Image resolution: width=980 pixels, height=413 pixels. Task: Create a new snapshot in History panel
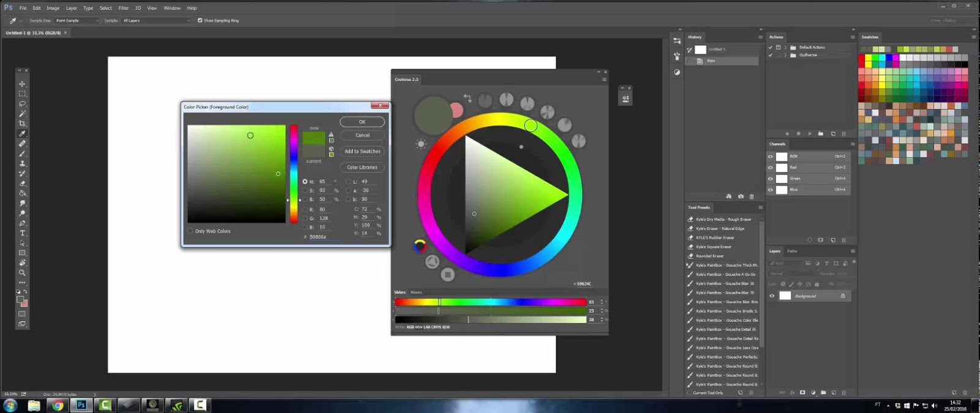(741, 196)
